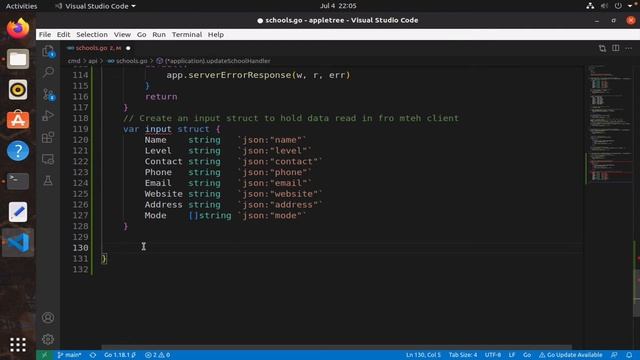This screenshot has height=360, width=640.
Task: Show Applications grid in the dock
Action: [x=18, y=345]
